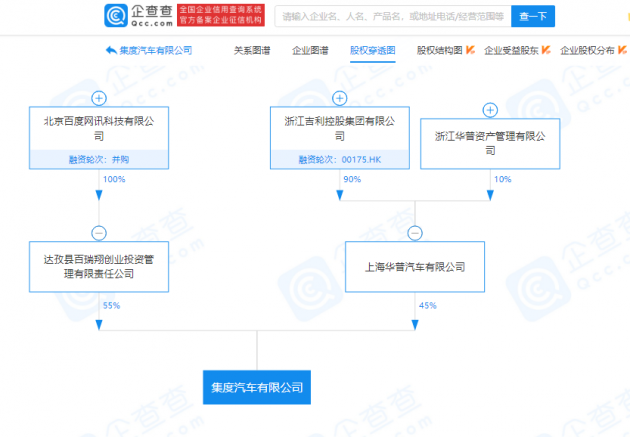This screenshot has height=437, width=630.
Task: Click the blue 集度汽车有限公司 root node
Action: pos(257,387)
